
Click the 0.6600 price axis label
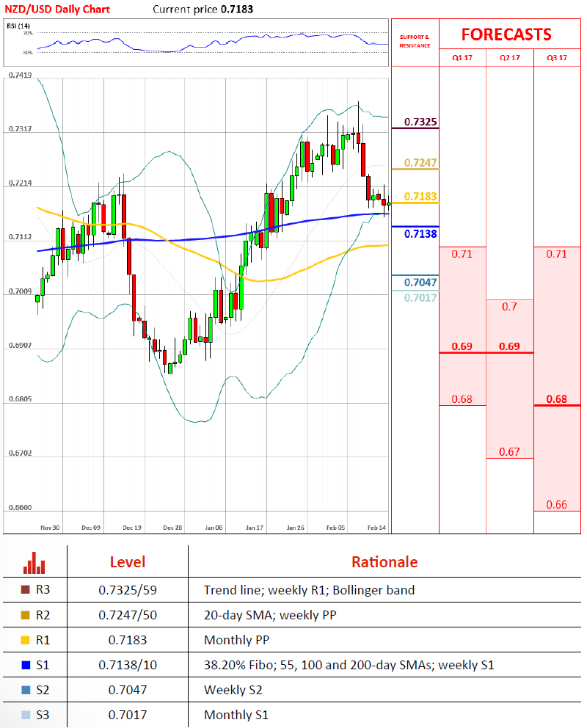coord(21,507)
